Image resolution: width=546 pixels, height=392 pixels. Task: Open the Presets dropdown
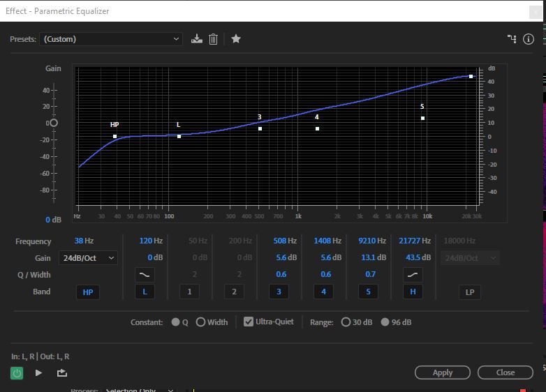pos(111,39)
